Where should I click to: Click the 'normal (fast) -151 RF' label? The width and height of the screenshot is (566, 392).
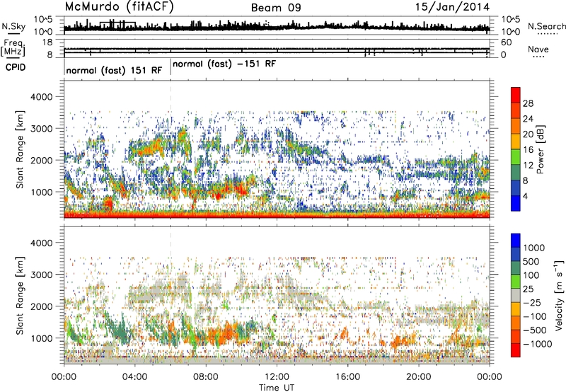coord(224,64)
